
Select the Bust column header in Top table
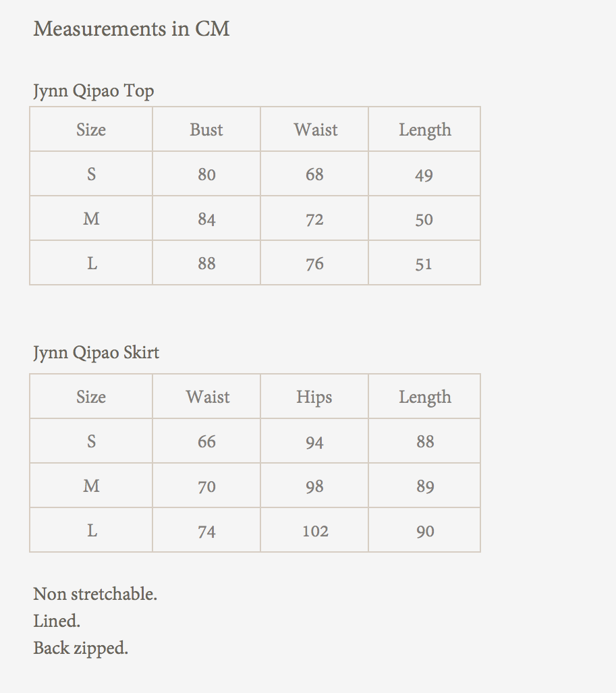click(x=206, y=130)
